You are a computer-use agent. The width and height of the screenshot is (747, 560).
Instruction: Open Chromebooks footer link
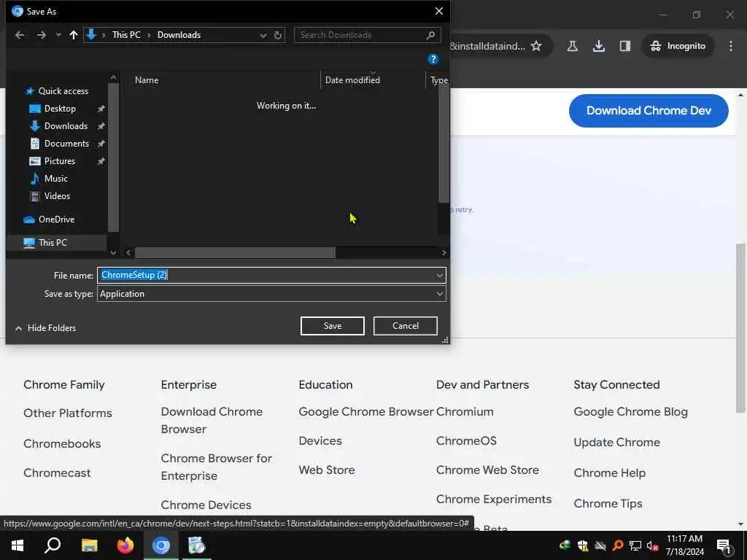62,444
